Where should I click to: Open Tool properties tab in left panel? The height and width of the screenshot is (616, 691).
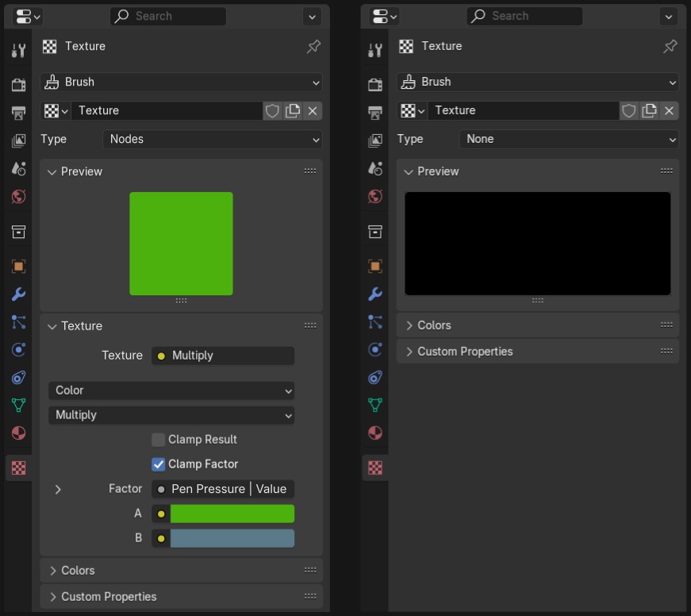click(x=18, y=50)
